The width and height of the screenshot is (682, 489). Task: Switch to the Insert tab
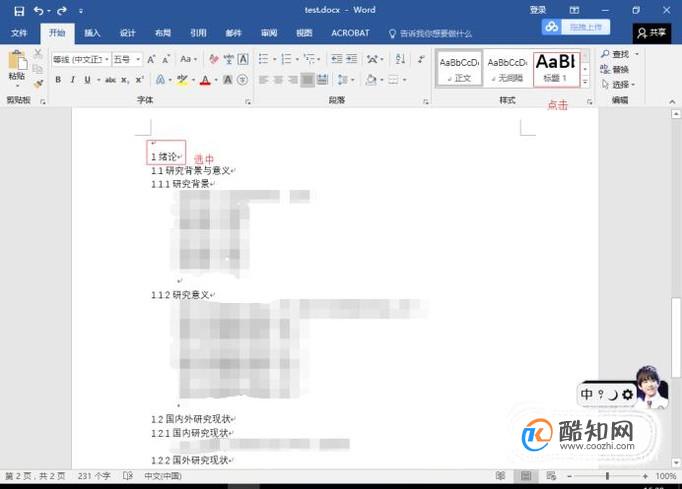(x=92, y=33)
